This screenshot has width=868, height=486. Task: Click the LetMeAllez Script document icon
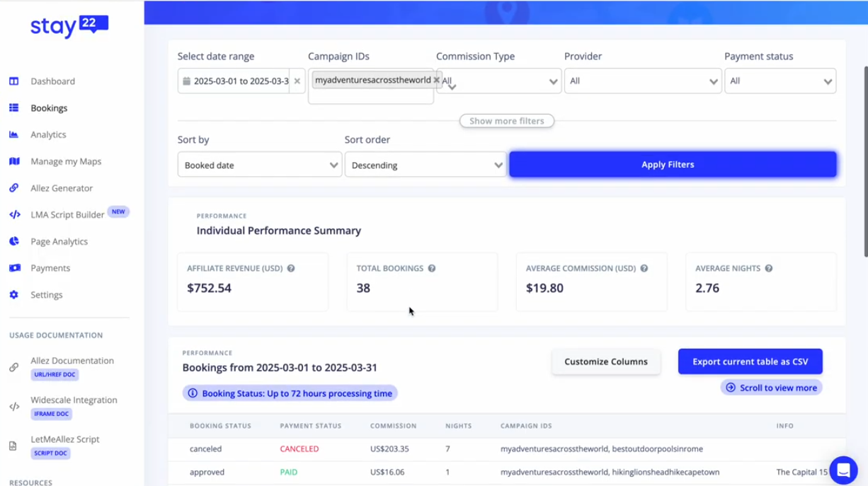[x=13, y=446]
